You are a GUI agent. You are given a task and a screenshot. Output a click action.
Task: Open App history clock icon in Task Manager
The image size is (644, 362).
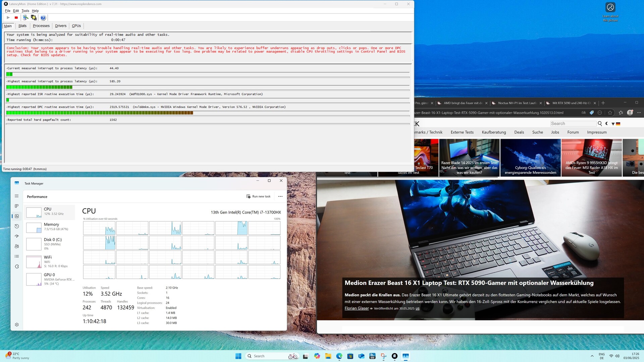pyautogui.click(x=17, y=226)
